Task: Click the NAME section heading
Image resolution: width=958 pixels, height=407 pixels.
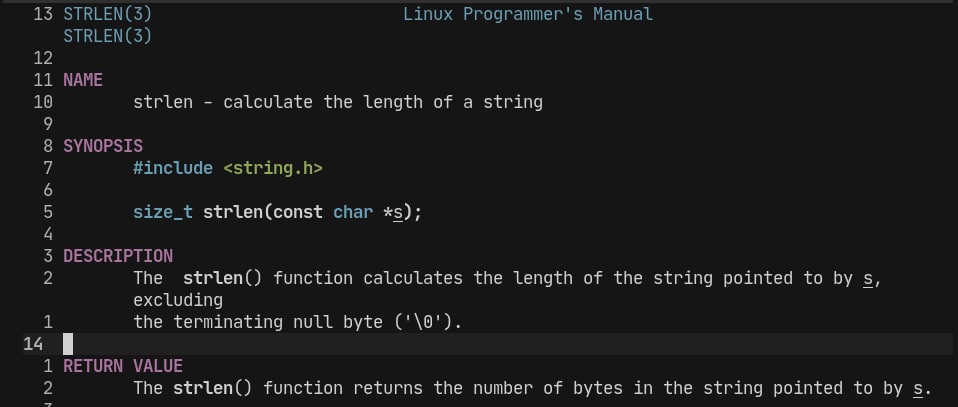Action: tap(83, 80)
